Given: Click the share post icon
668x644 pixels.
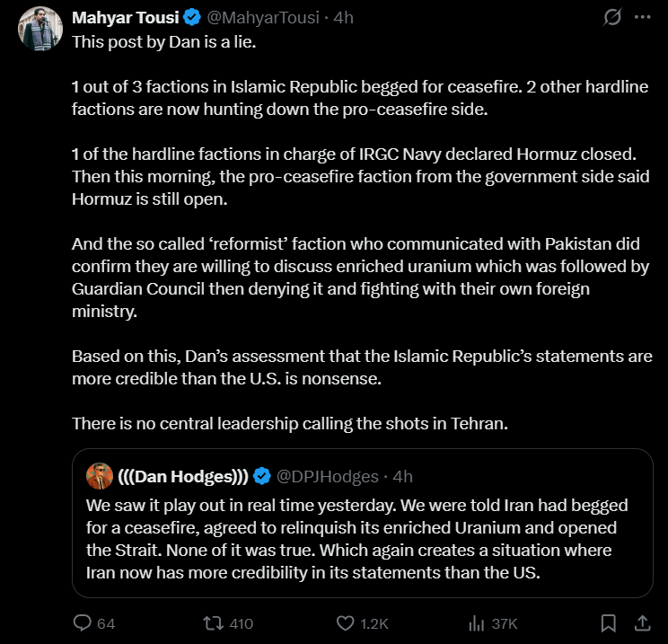Looking at the screenshot, I should pyautogui.click(x=642, y=622).
